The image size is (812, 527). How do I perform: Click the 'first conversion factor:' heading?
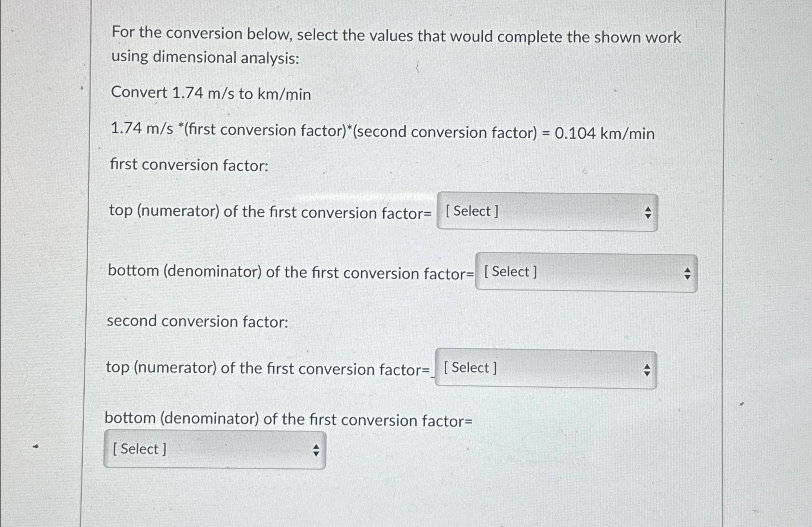(x=189, y=165)
